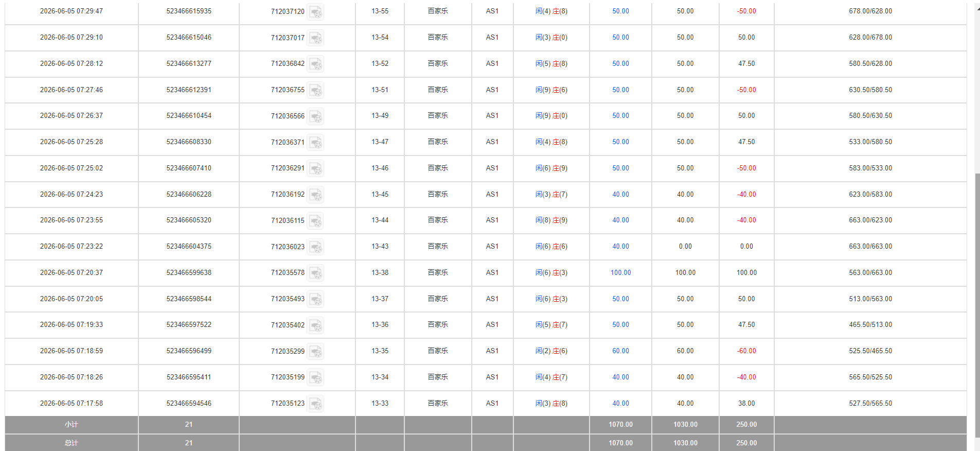
Task: Click grand total row 250.00 profit
Action: (x=746, y=443)
